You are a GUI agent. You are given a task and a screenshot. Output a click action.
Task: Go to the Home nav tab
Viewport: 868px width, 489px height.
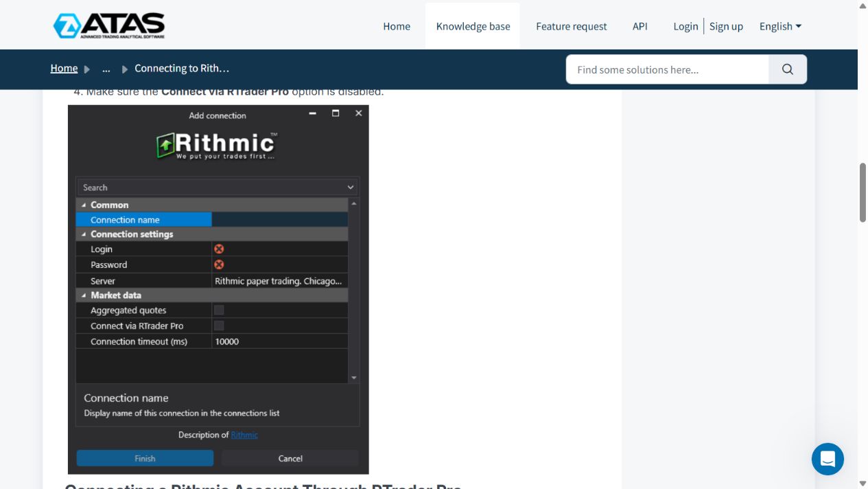[x=397, y=26]
